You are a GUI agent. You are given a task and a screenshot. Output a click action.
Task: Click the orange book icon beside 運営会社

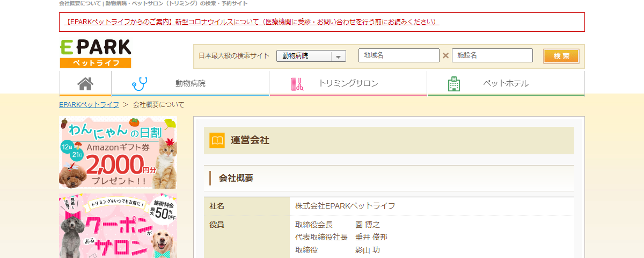(217, 141)
